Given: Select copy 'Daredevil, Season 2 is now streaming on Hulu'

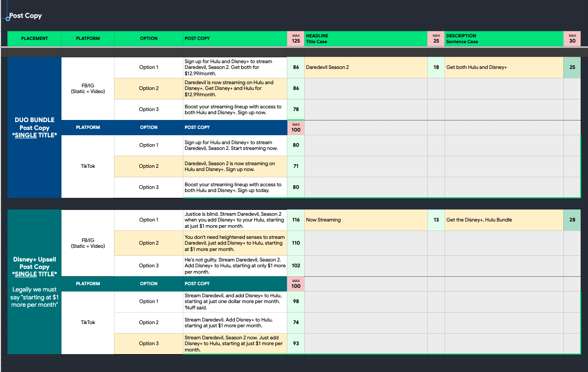Looking at the screenshot, I should [x=235, y=166].
